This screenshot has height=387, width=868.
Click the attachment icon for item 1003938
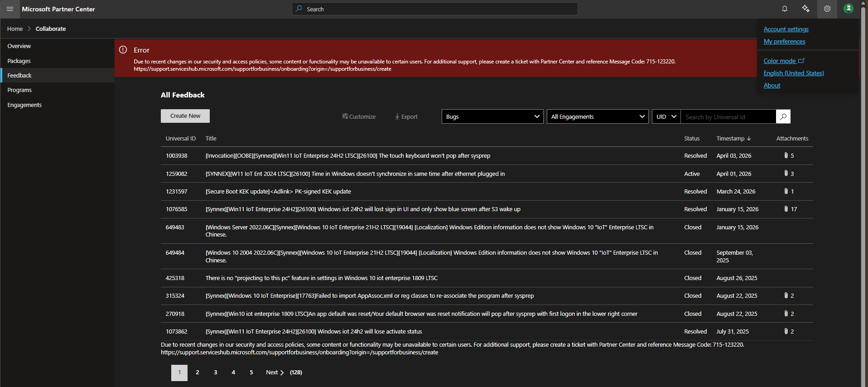[x=786, y=155]
